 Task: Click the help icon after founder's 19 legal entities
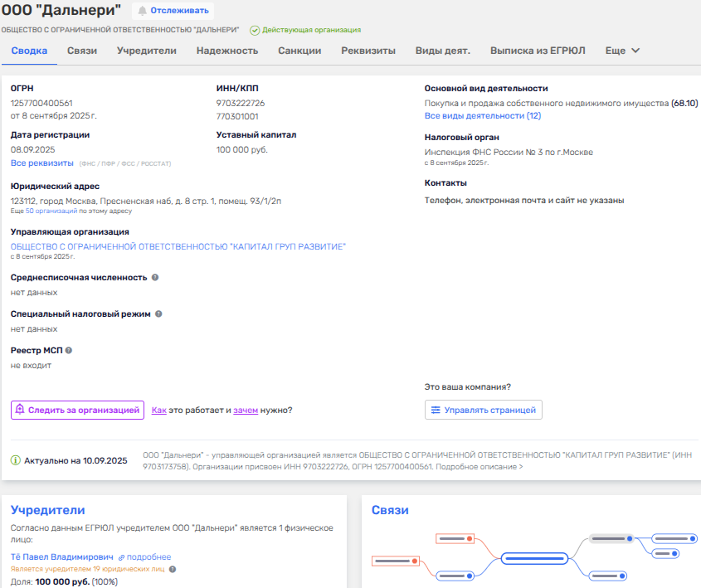point(173,569)
